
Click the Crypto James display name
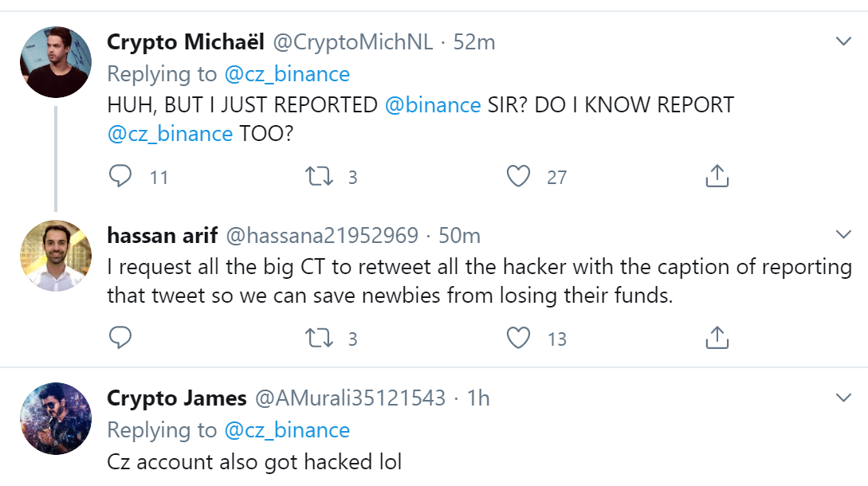tap(177, 398)
